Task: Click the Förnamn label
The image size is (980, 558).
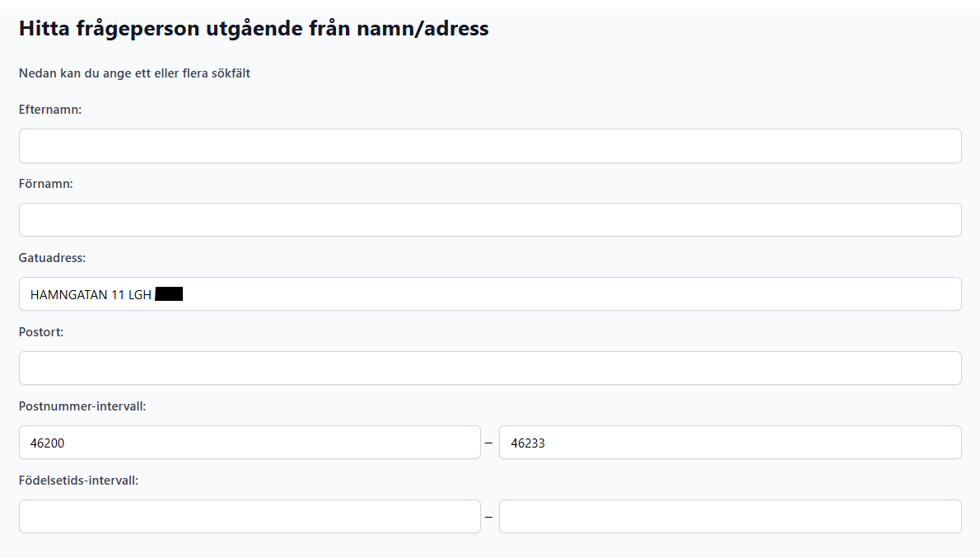Action: [x=46, y=184]
